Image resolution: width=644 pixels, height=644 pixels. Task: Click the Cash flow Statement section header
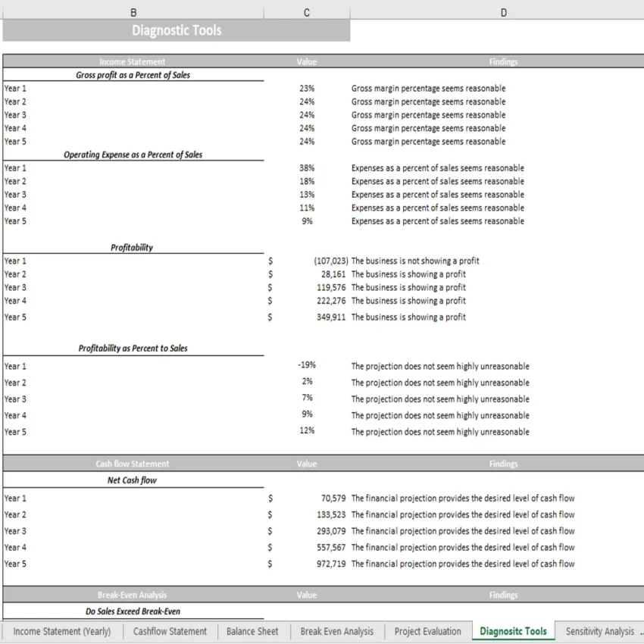[133, 464]
